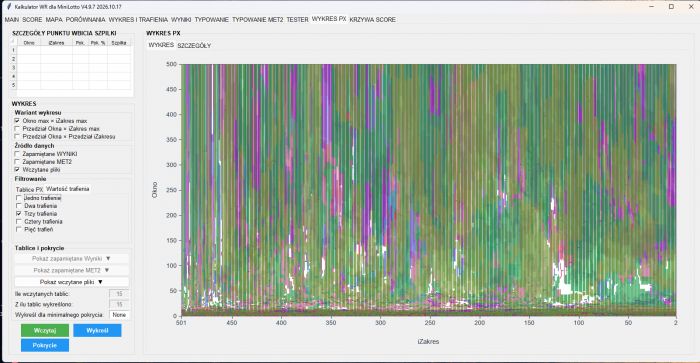Click the Okno y-axis label
The height and width of the screenshot is (363, 700).
click(154, 190)
